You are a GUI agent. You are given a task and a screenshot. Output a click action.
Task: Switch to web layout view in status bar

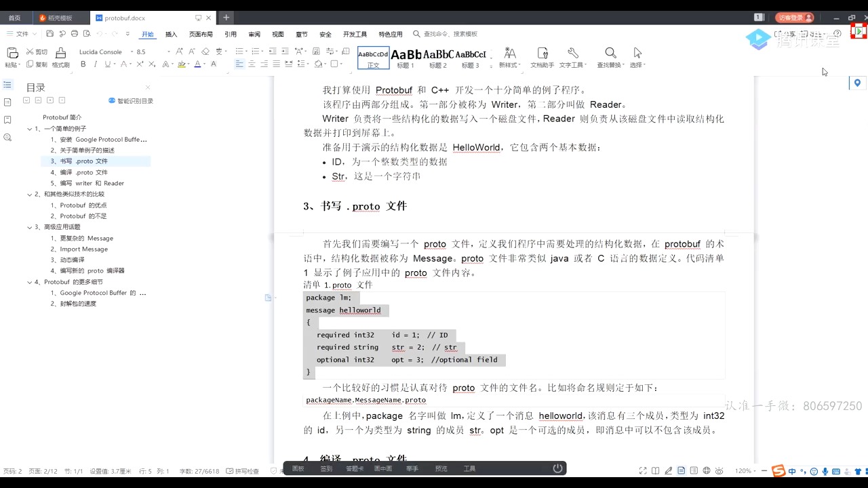click(x=707, y=471)
